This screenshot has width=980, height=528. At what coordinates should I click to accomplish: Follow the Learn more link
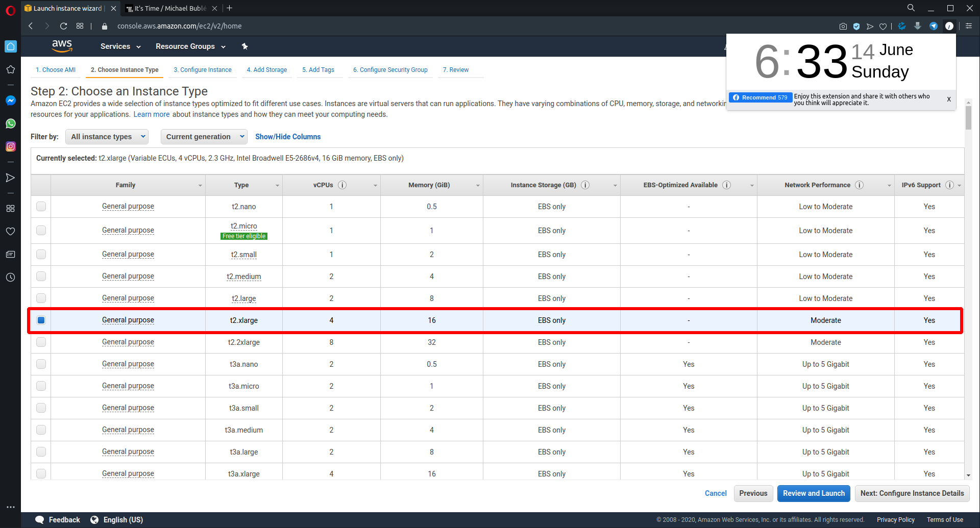[x=152, y=114]
